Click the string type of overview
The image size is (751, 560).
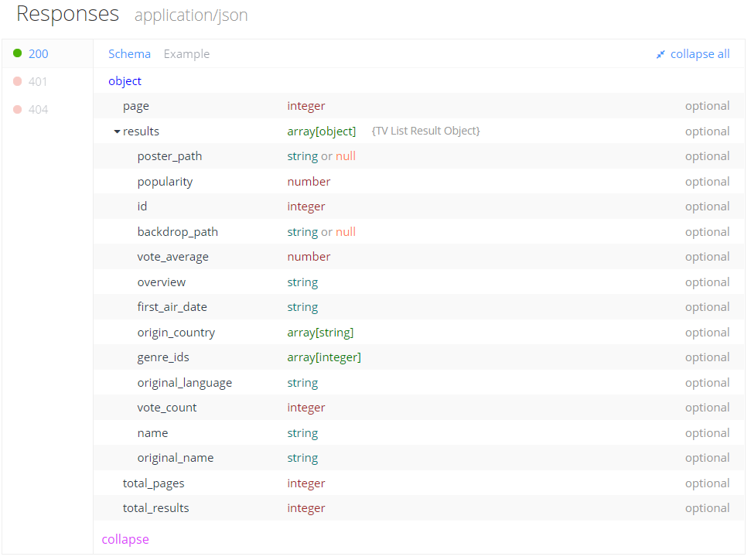(302, 282)
